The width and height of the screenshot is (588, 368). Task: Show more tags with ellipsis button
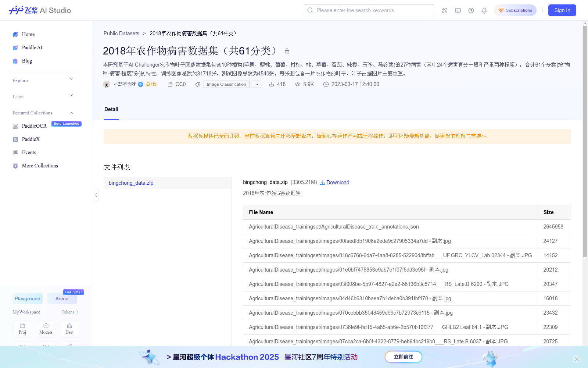(x=256, y=84)
